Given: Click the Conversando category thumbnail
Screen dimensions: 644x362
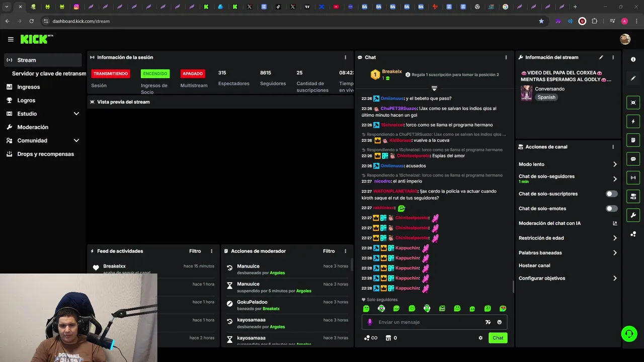Looking at the screenshot, I should 526,93.
